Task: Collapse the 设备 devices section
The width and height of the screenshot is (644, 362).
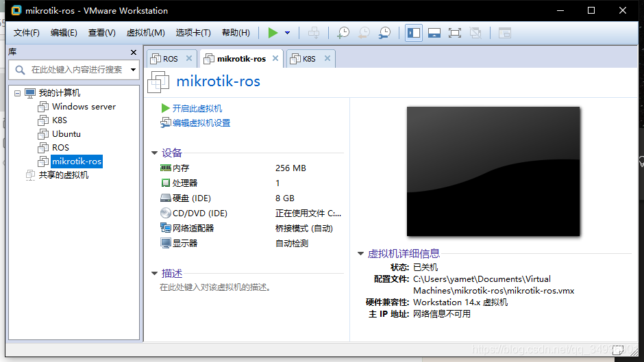Action: [x=155, y=153]
